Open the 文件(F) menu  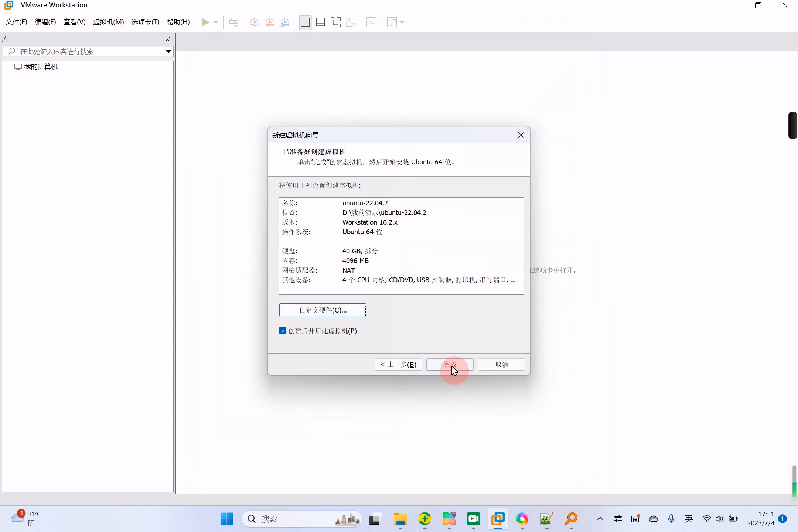point(17,22)
